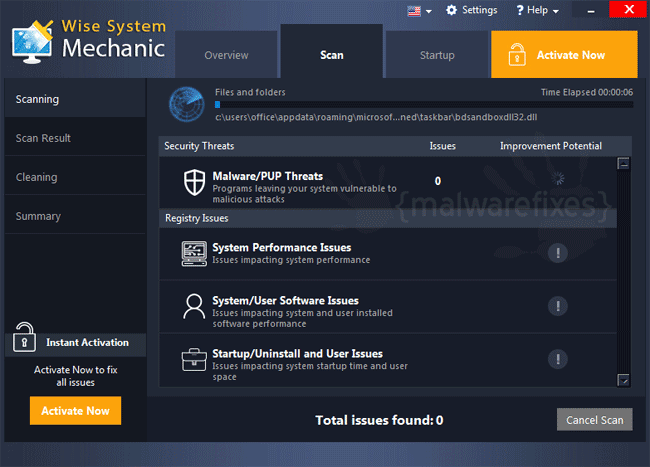
Task: Minimize the application window
Action: point(591,10)
